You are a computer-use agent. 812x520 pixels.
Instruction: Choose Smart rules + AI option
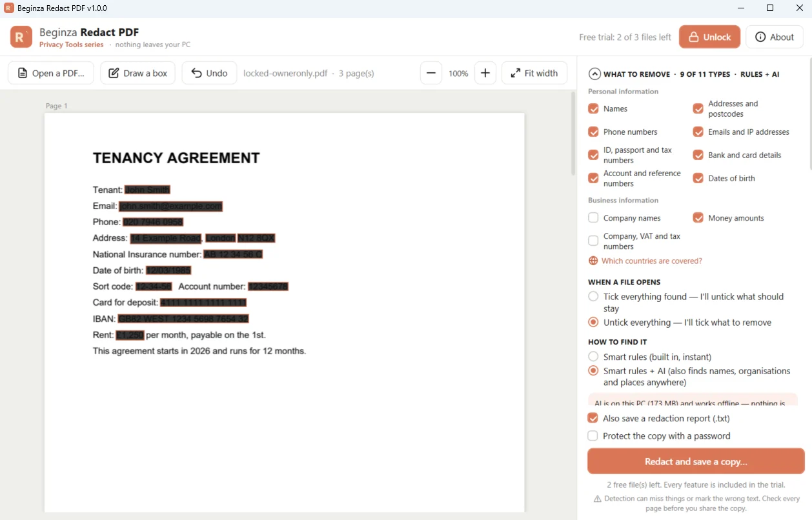click(x=593, y=371)
